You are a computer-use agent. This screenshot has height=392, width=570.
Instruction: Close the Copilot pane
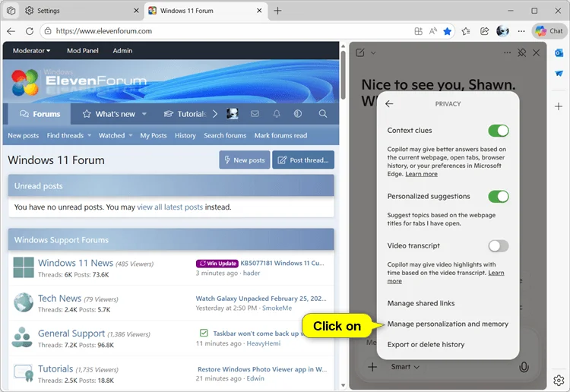tap(537, 53)
